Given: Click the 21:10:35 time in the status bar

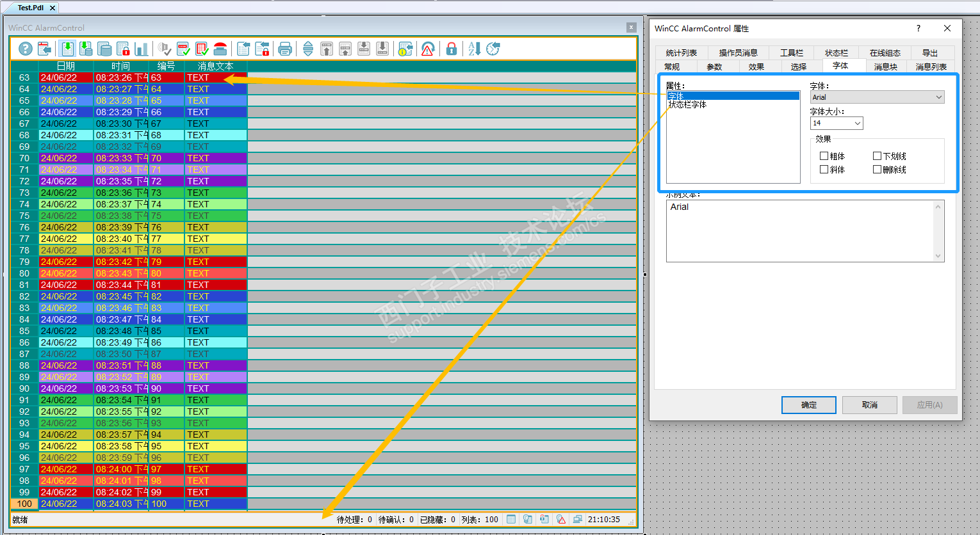Looking at the screenshot, I should (x=604, y=520).
